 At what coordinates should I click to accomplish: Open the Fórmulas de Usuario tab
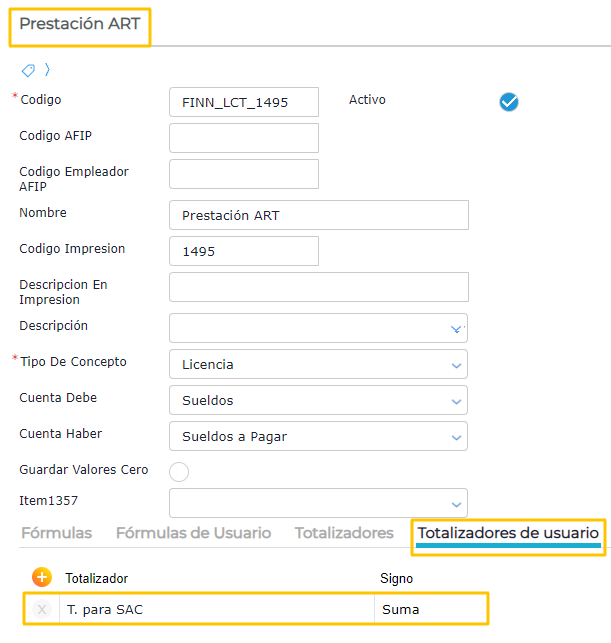(x=193, y=533)
